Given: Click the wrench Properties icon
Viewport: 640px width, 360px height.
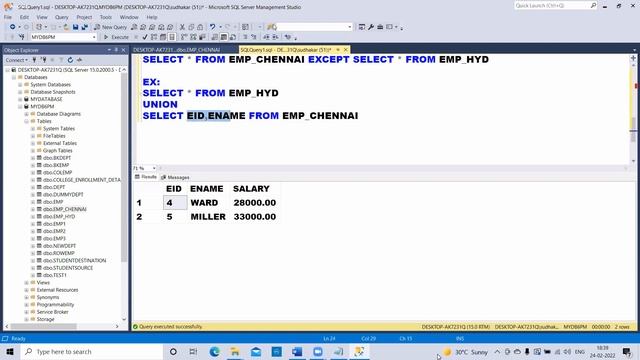Looking at the screenshot, I should coord(371,27).
